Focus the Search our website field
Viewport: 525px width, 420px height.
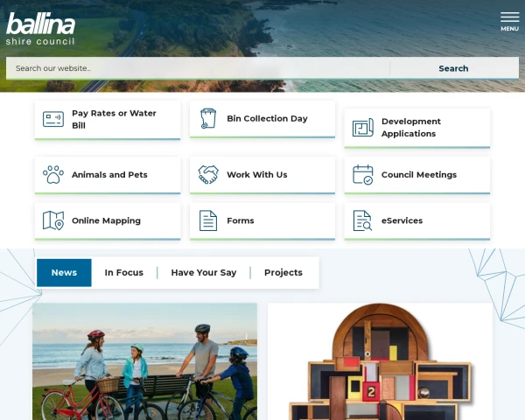[198, 68]
